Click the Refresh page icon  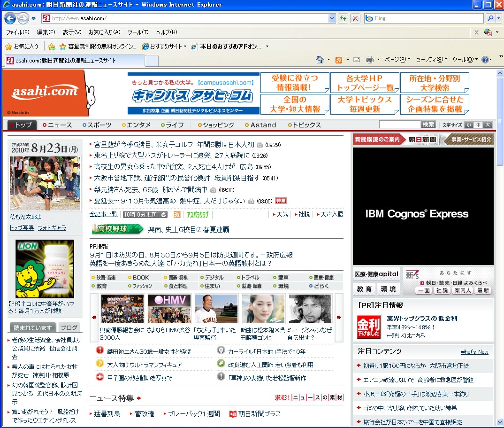pyautogui.click(x=343, y=18)
